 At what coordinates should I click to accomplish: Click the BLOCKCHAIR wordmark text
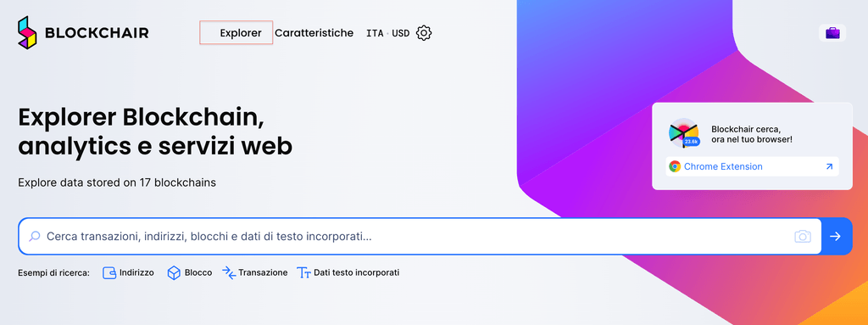pos(97,33)
